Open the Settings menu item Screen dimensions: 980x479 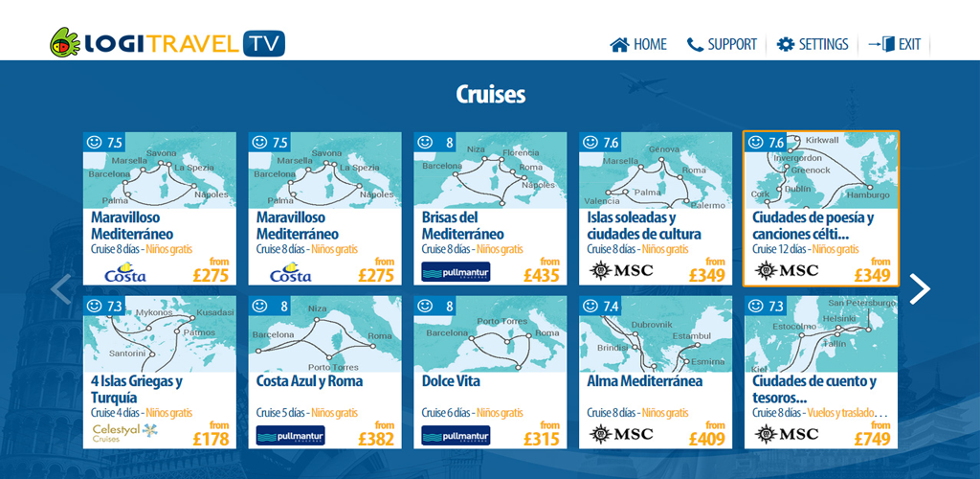(x=823, y=45)
